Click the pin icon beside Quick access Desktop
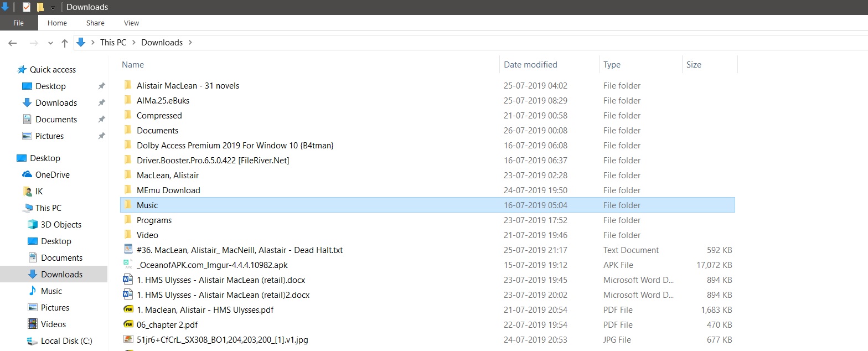Viewport: 868px width, 351px height. (101, 86)
